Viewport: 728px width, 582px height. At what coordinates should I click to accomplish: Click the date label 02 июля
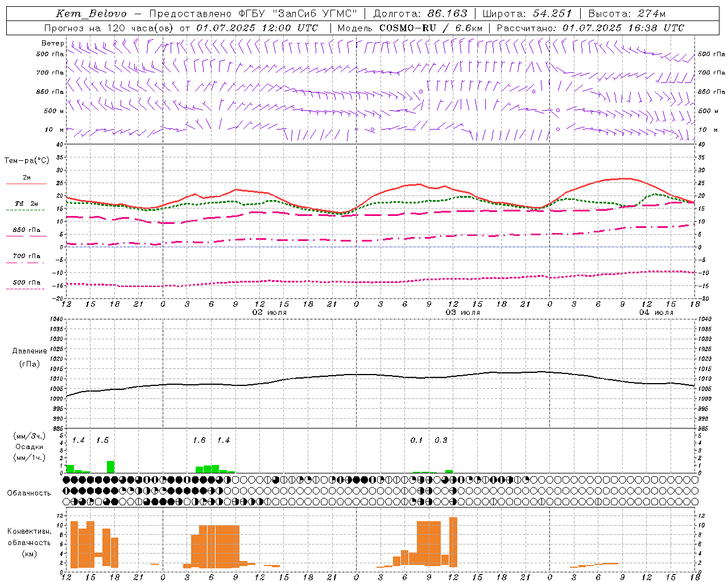coord(270,313)
